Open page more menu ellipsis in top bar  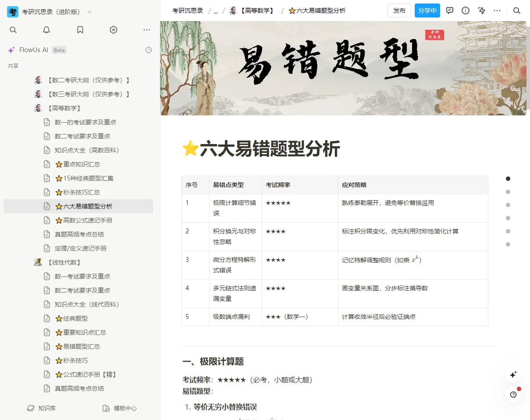[x=497, y=11]
